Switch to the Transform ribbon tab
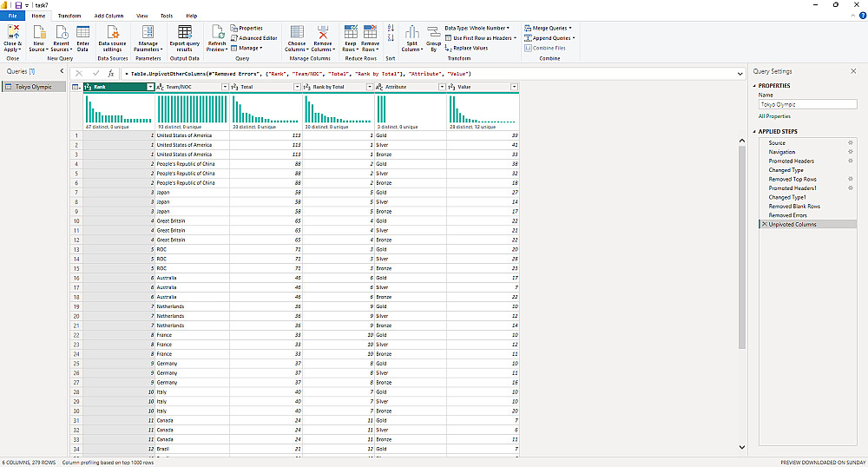Image resolution: width=868 pixels, height=467 pixels. [x=69, y=16]
